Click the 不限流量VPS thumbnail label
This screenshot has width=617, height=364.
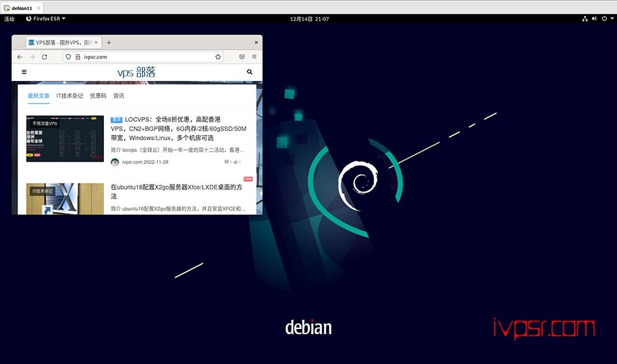(x=44, y=123)
